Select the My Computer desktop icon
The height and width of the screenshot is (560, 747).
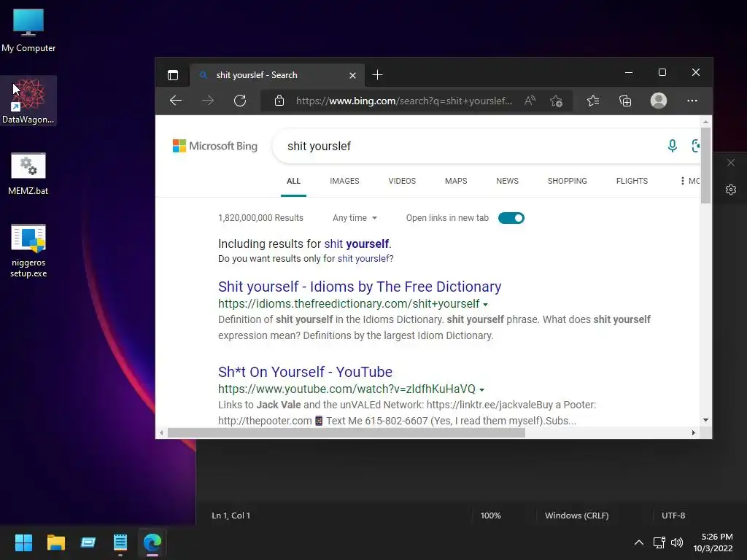point(28,29)
